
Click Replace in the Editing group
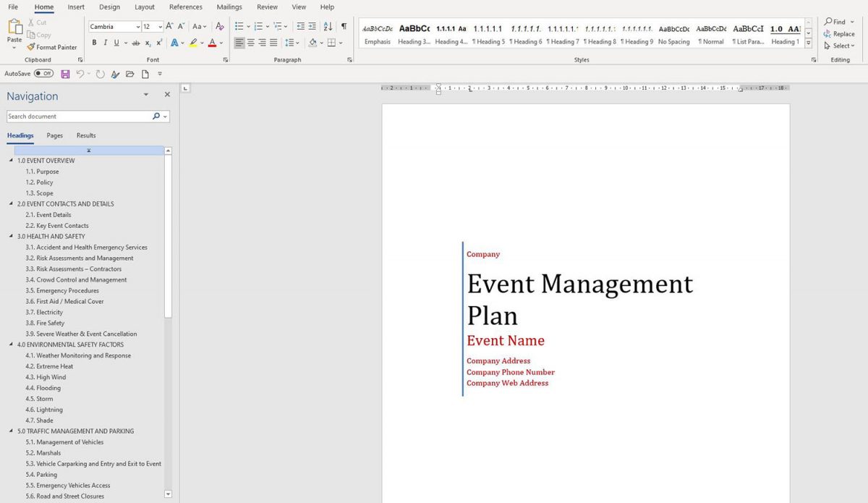(838, 33)
